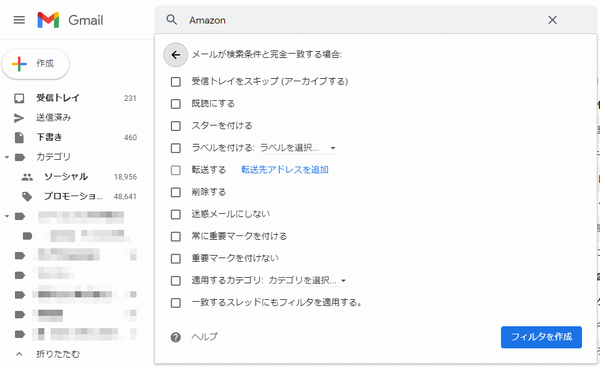Check 受信トレイをスキップ (アーカイブする)
Screen dimensions: 600x367
pos(176,82)
